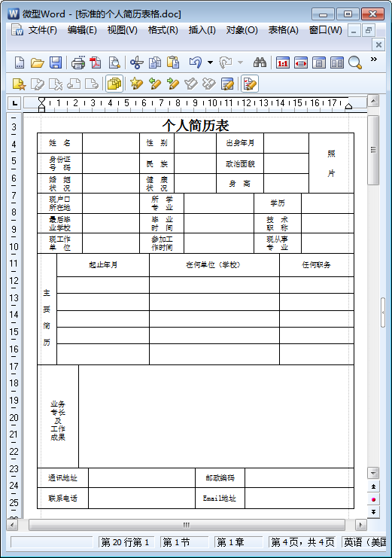Click the Email地址 cell
The image size is (392, 558).
coord(220,499)
